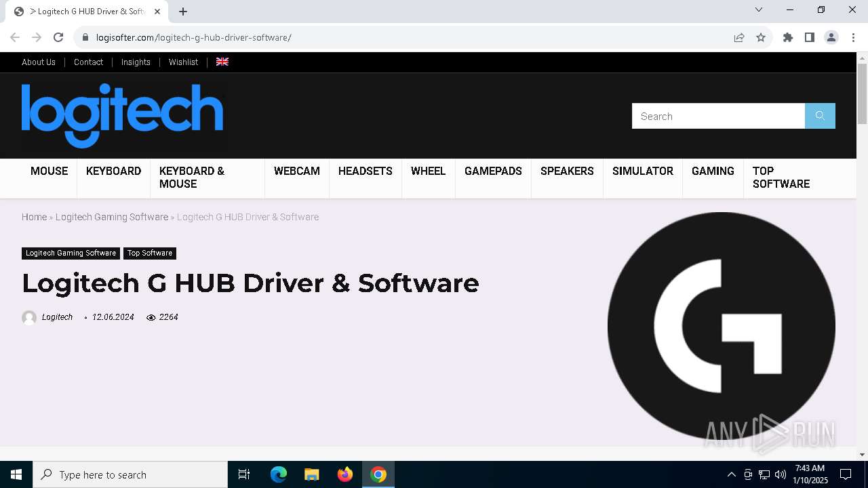Click the Contact link
This screenshot has height=488, width=868.
tap(88, 62)
